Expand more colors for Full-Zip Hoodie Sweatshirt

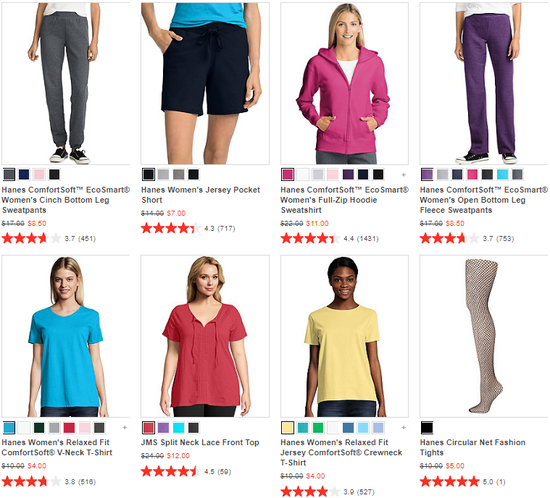(404, 175)
